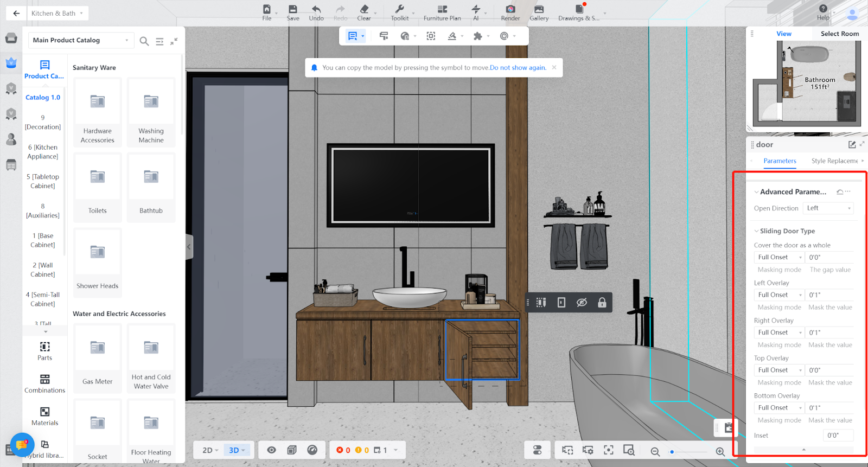Viewport: 868px width, 467px height.
Task: Click the lock icon on floating toolbar
Action: (x=602, y=303)
